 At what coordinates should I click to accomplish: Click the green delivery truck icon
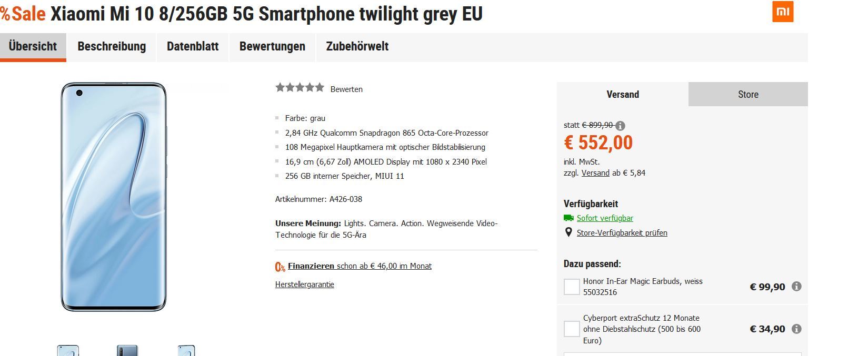[568, 218]
